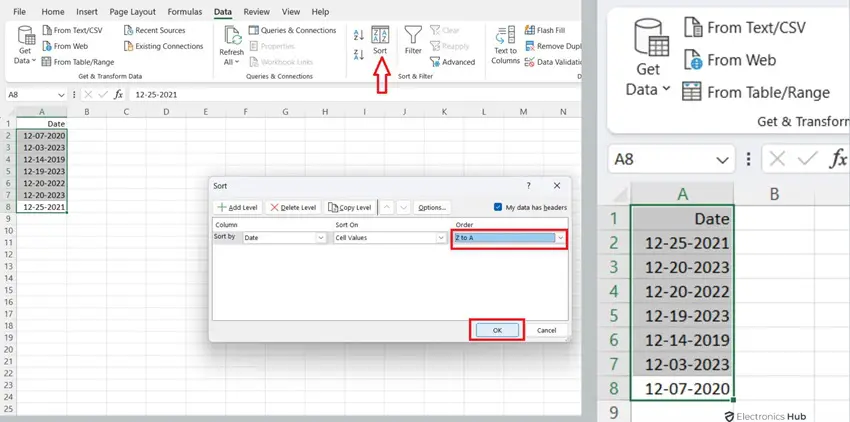Open the Sort by Date column dropdown

[321, 238]
